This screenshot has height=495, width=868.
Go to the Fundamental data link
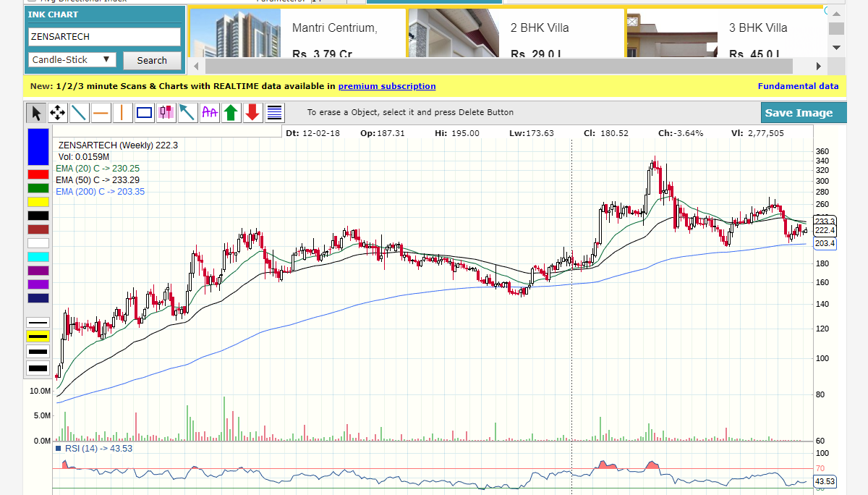tap(798, 86)
